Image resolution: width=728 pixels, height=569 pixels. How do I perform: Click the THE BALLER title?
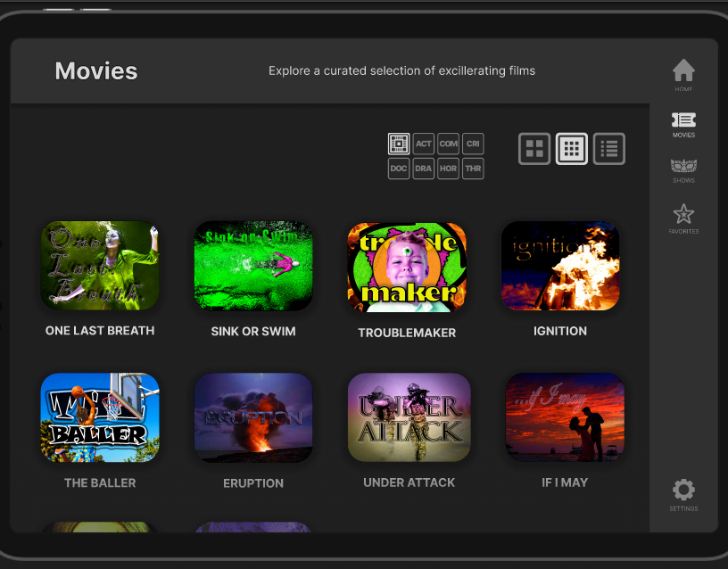100,483
